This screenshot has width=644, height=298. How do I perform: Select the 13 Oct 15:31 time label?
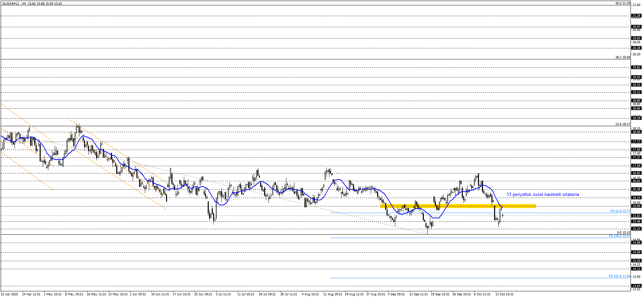(504, 294)
